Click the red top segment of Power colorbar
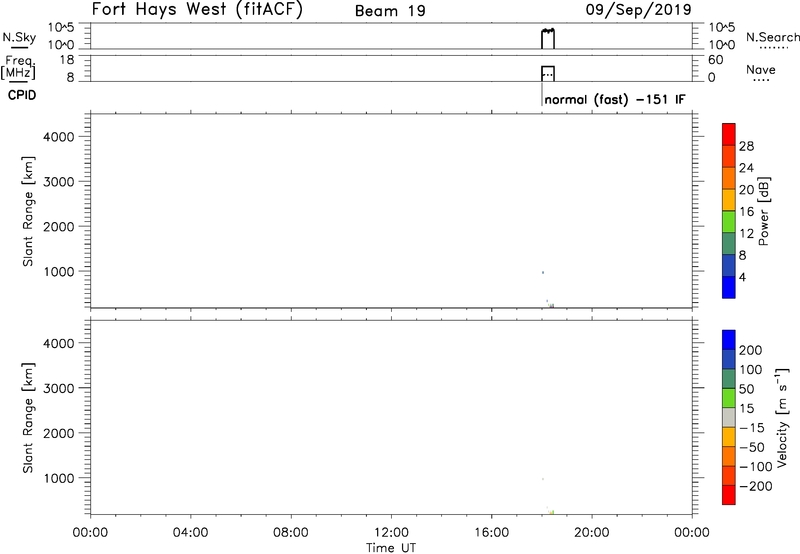The image size is (800, 554). pos(729,134)
